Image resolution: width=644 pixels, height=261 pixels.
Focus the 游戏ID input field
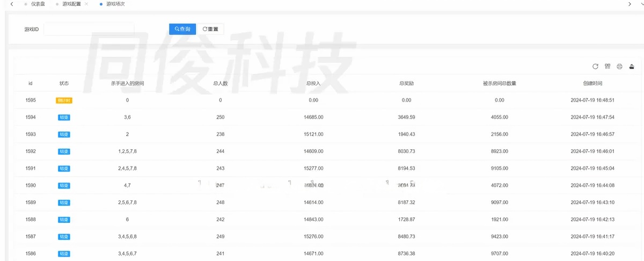[x=89, y=29]
